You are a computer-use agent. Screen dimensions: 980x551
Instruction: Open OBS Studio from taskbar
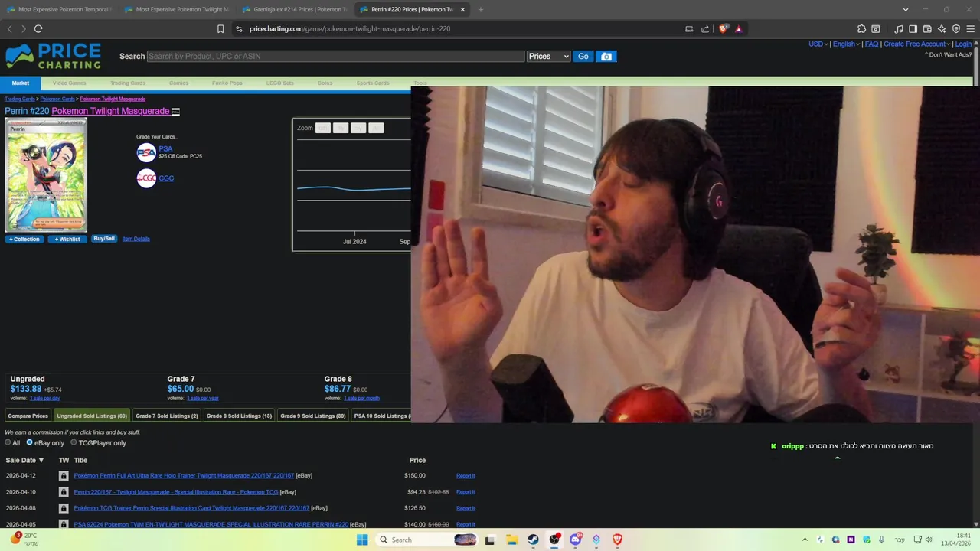click(554, 540)
